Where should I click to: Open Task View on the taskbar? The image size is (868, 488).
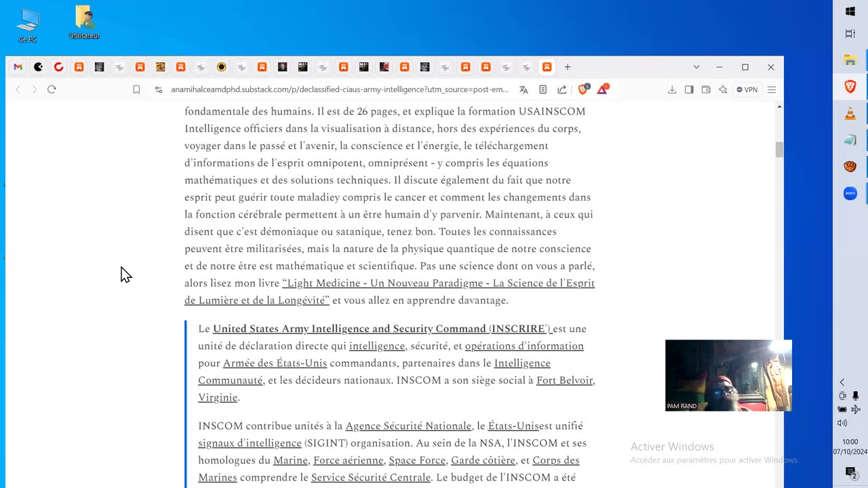850,34
